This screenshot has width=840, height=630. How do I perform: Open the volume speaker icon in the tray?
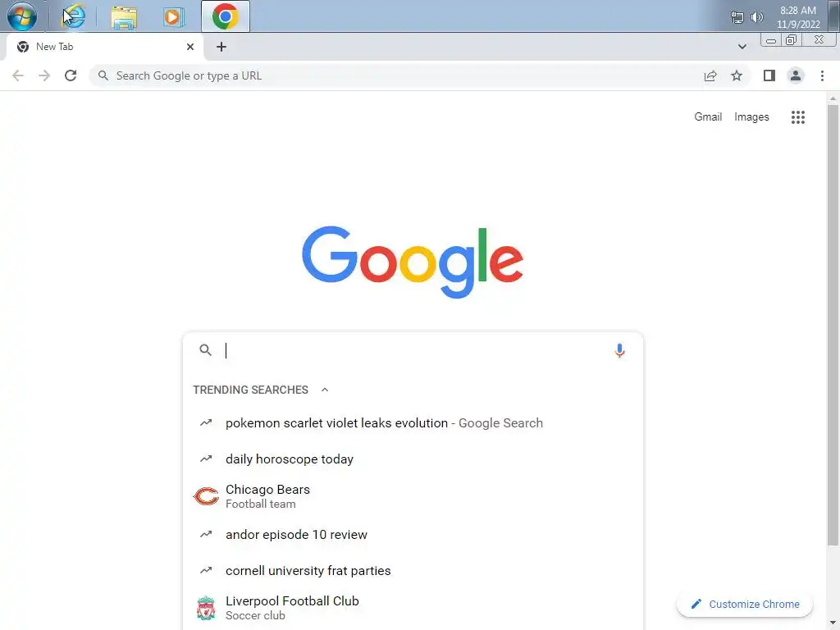click(x=757, y=17)
